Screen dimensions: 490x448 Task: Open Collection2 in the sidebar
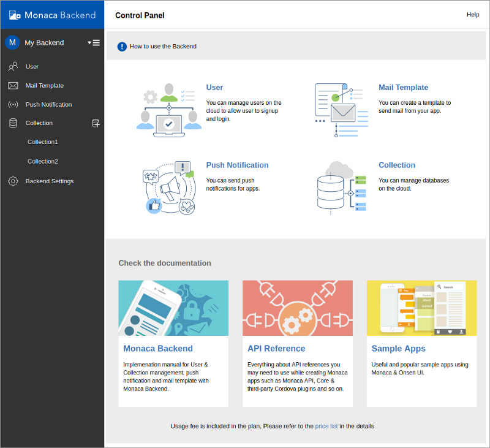pyautogui.click(x=42, y=161)
